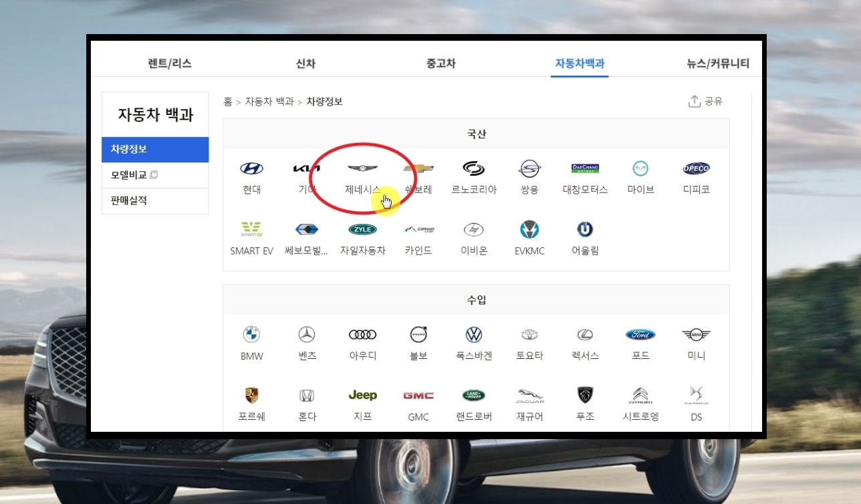Open the Jaguar leaping cat logo

(x=529, y=396)
